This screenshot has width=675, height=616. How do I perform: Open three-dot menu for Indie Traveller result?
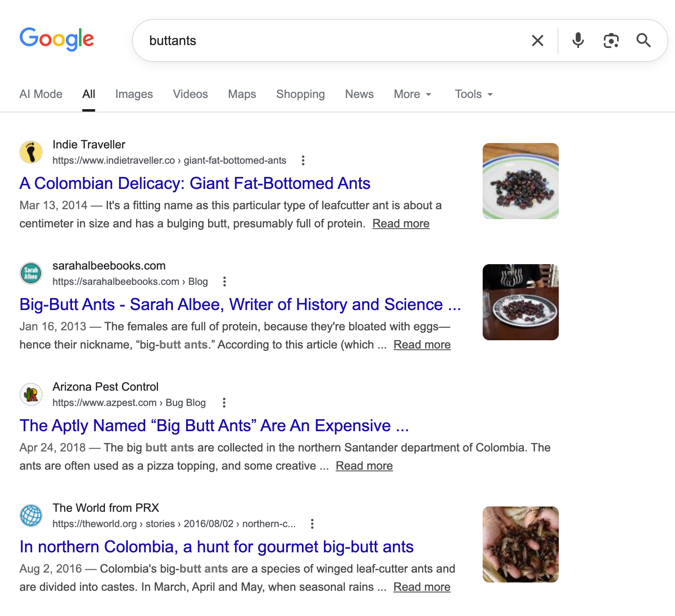tap(303, 160)
